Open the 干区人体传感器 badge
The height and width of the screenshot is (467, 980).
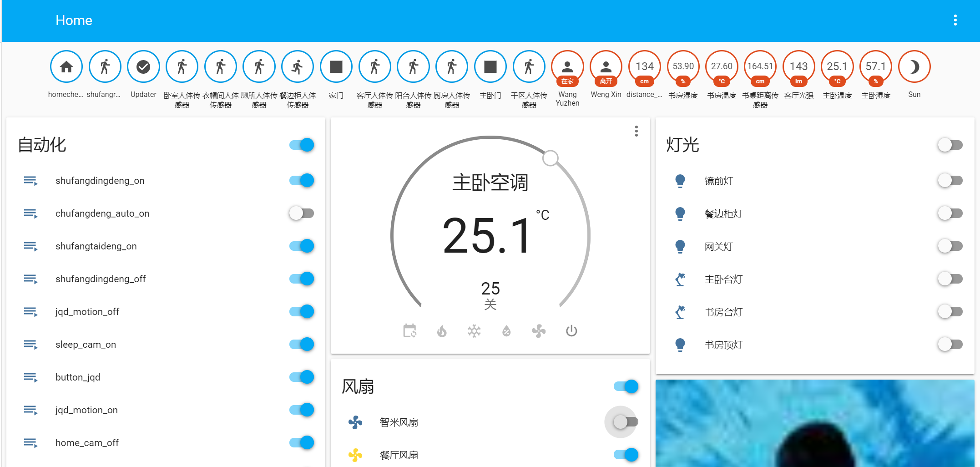click(529, 67)
